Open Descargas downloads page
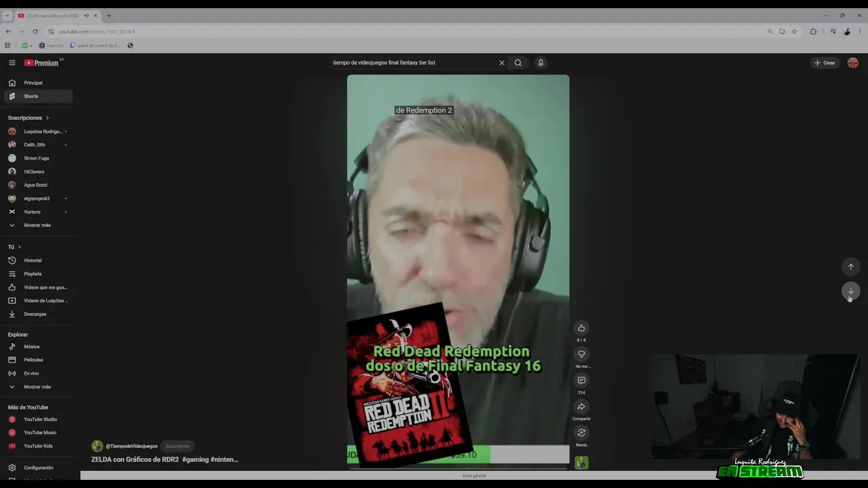This screenshot has height=488, width=868. click(38, 314)
